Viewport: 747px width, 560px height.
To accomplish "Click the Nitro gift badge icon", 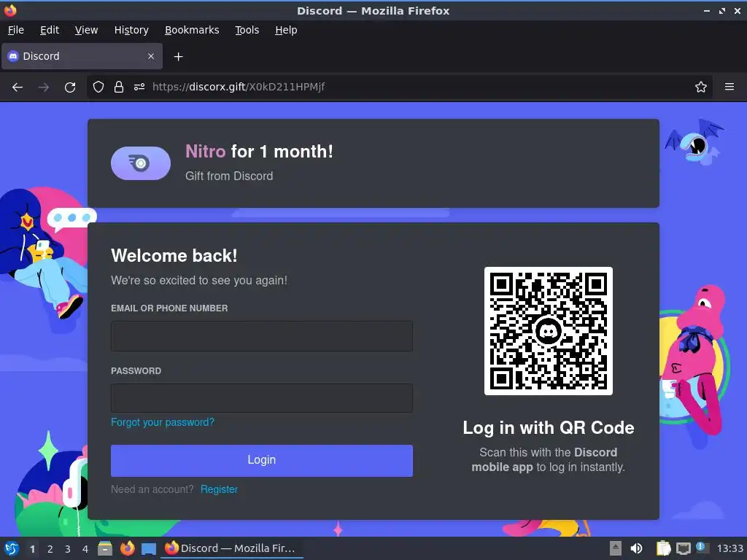I will click(141, 163).
